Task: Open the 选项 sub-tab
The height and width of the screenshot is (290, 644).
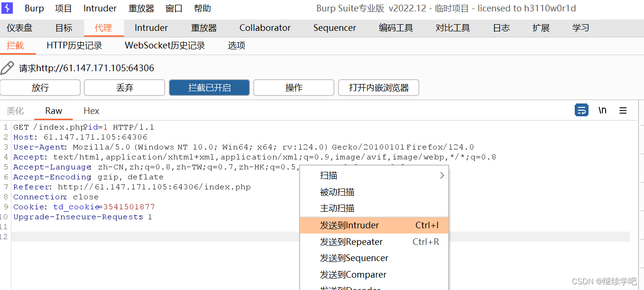Action: tap(237, 46)
